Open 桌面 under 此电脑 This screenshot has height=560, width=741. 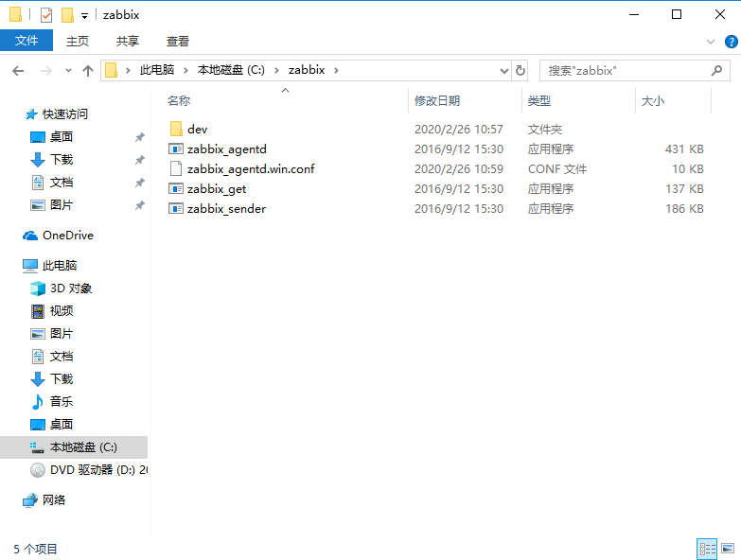(x=62, y=424)
